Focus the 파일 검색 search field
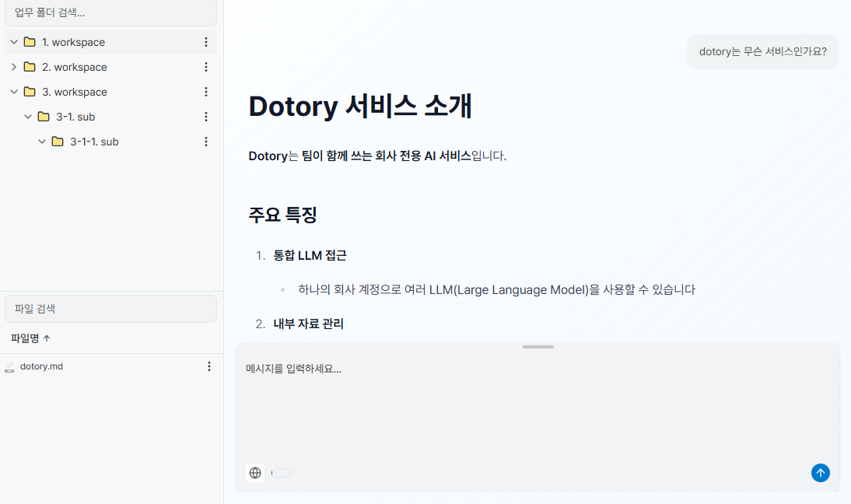The width and height of the screenshot is (851, 504). pos(110,309)
